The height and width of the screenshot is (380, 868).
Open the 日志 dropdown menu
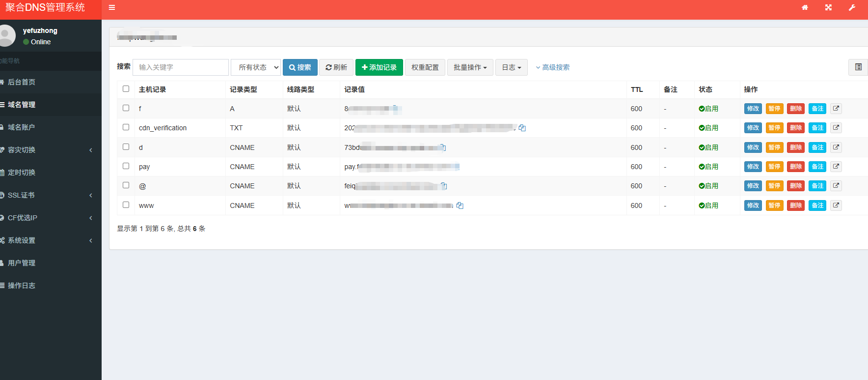click(x=511, y=67)
